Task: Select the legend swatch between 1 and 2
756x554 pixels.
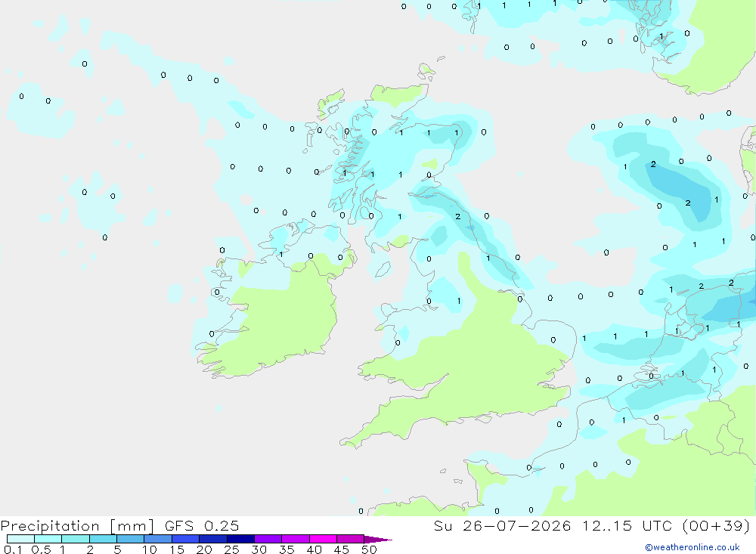Action: [76, 539]
